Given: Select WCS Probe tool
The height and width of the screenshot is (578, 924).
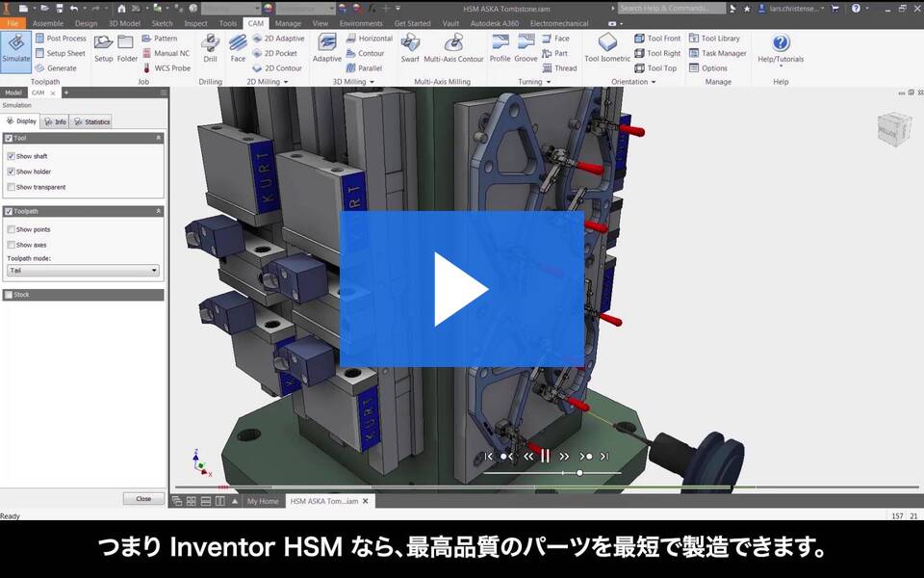Looking at the screenshot, I should [167, 68].
